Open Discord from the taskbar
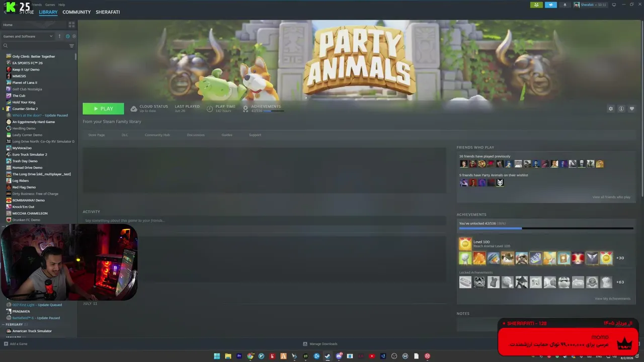The width and height of the screenshot is (644, 362). click(339, 356)
